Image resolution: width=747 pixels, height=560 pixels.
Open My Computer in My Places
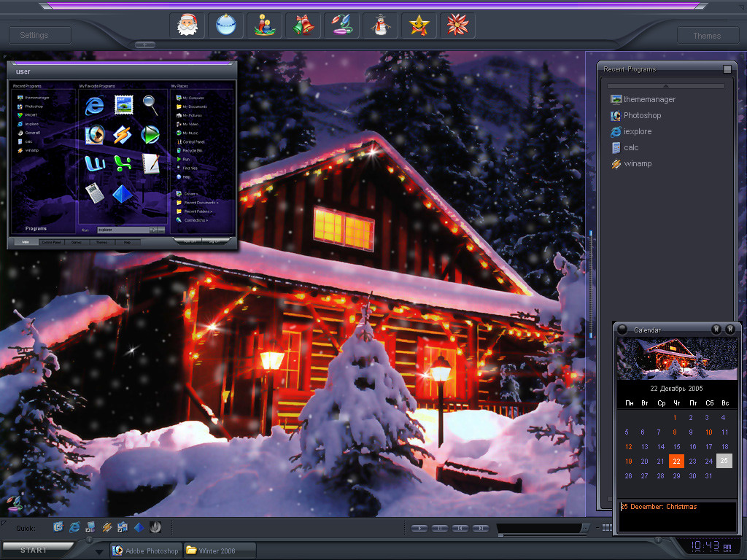point(190,98)
